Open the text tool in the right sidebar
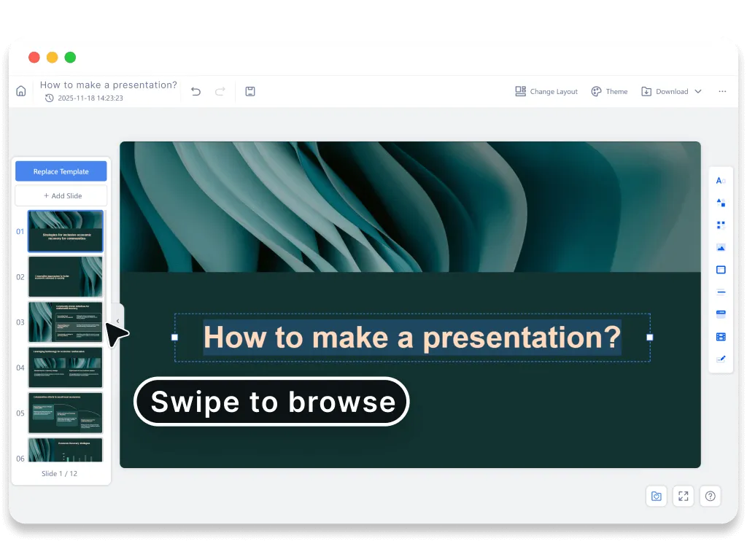 pos(721,180)
